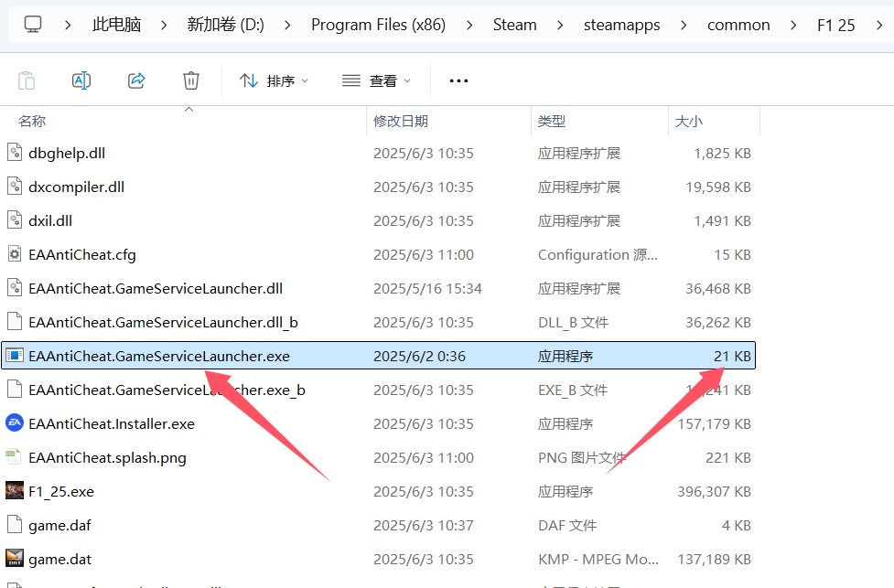The image size is (894, 588).
Task: Click the Delete trash can icon
Action: pyautogui.click(x=190, y=80)
